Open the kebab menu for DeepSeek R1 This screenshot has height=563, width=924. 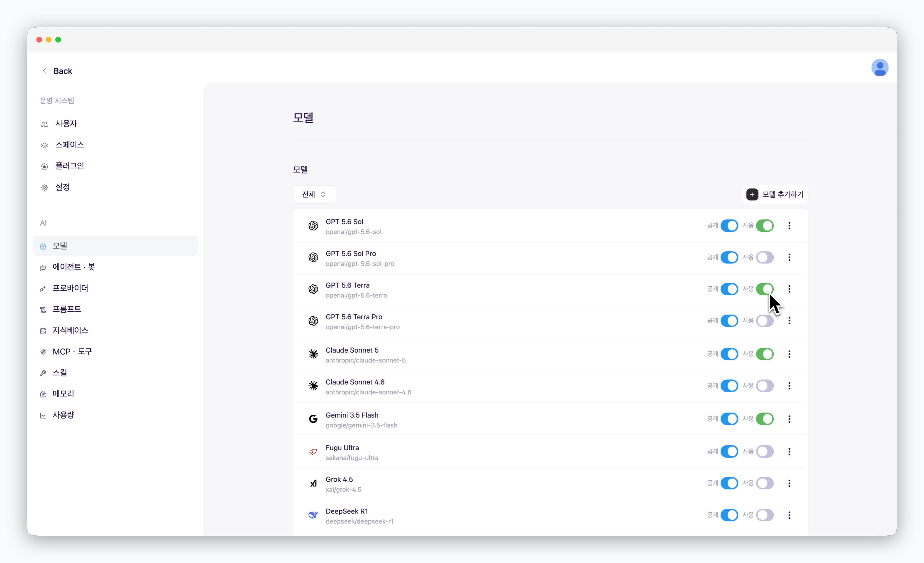click(789, 515)
